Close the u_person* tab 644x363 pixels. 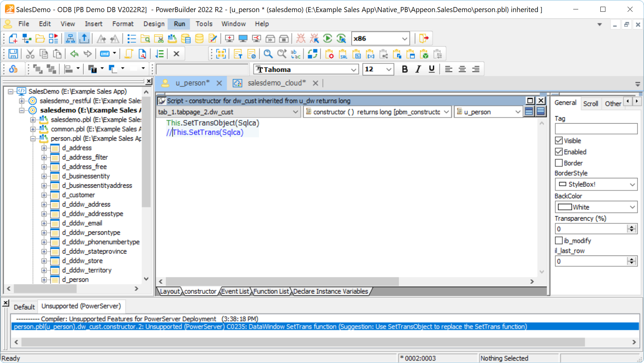click(x=219, y=83)
